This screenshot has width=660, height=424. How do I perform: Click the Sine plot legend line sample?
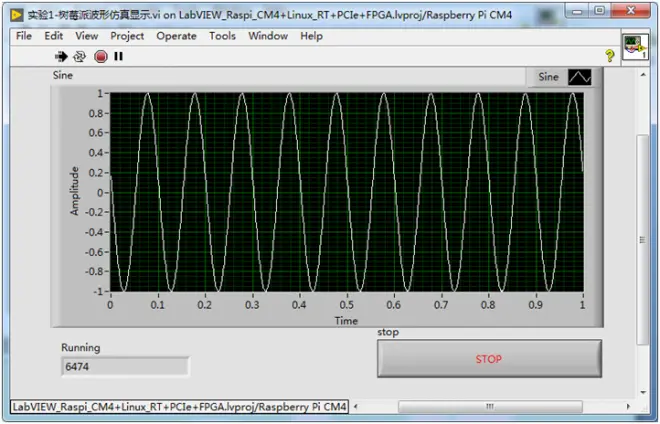[580, 77]
